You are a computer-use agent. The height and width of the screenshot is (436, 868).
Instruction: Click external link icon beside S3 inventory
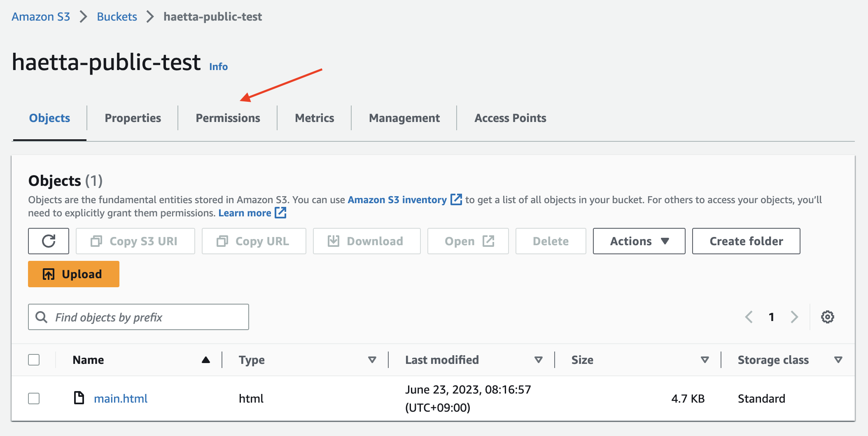coord(456,199)
